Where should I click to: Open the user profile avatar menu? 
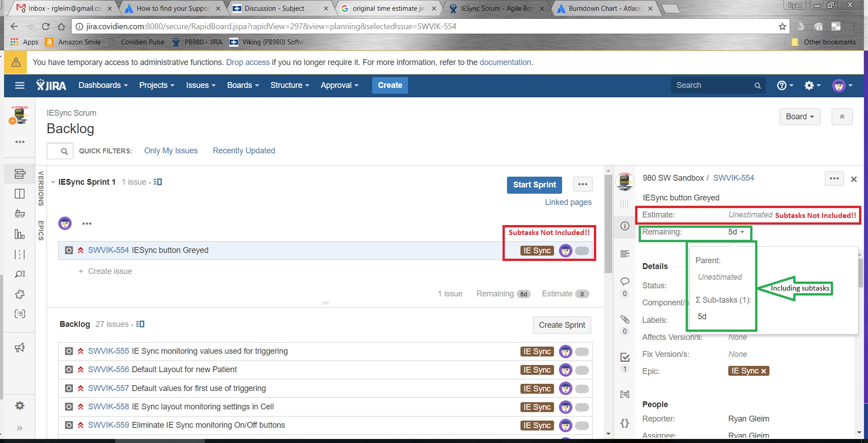[x=842, y=85]
